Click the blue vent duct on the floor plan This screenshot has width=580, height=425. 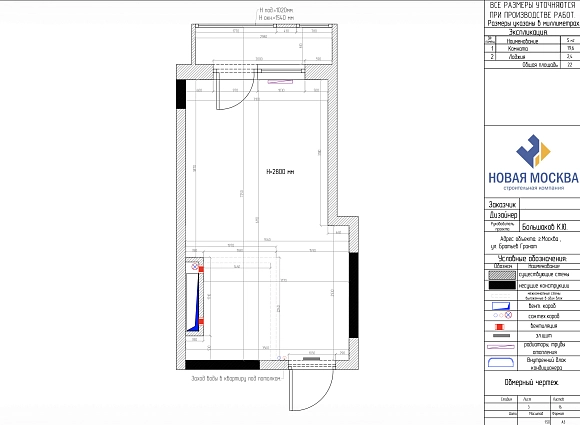tap(194, 302)
